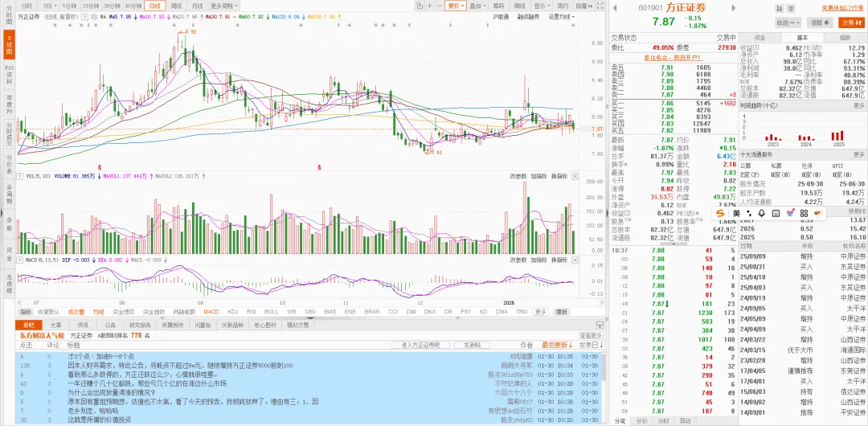Viewport: 868px width, 426px height.
Task: Open the 叠加 dropdown
Action: point(477,6)
